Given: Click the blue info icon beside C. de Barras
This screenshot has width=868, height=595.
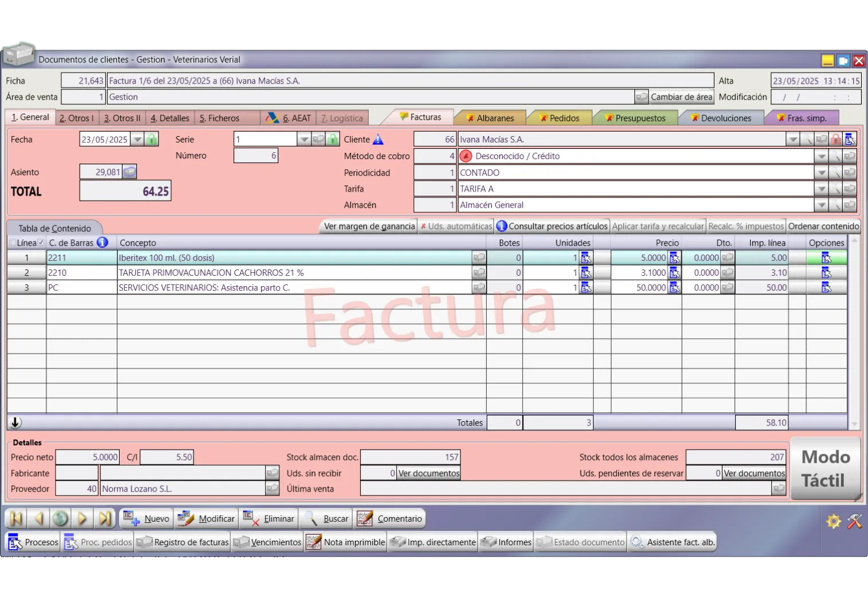Looking at the screenshot, I should point(102,243).
